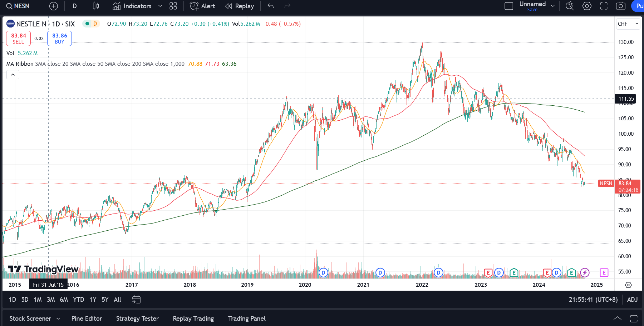Change the D interval selector
The height and width of the screenshot is (326, 644).
tap(75, 6)
